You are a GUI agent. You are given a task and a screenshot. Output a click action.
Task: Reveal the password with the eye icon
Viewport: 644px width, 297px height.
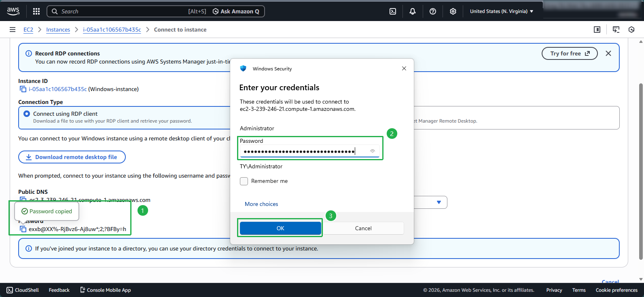click(x=373, y=151)
